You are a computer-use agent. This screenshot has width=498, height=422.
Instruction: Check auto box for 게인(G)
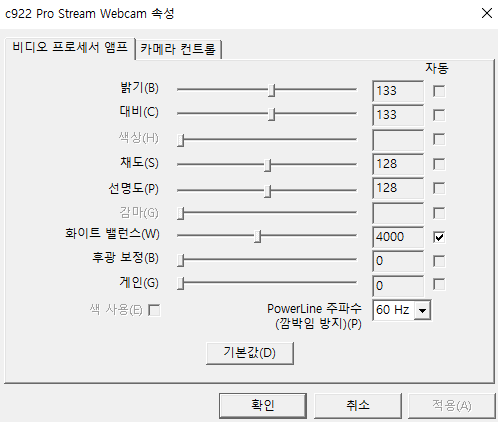[x=439, y=285]
